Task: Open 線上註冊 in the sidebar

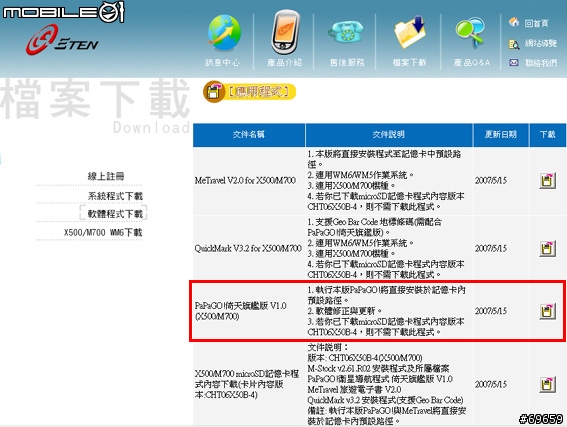Action: pos(106,176)
